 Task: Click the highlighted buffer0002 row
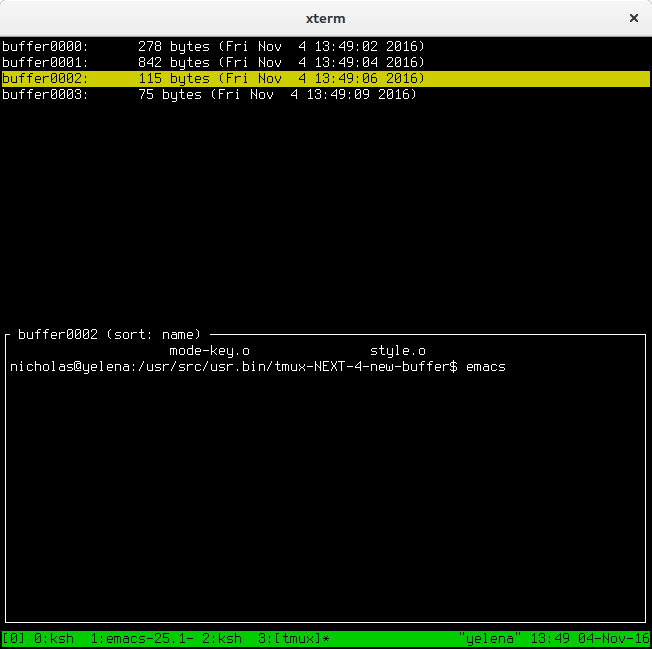click(326, 79)
